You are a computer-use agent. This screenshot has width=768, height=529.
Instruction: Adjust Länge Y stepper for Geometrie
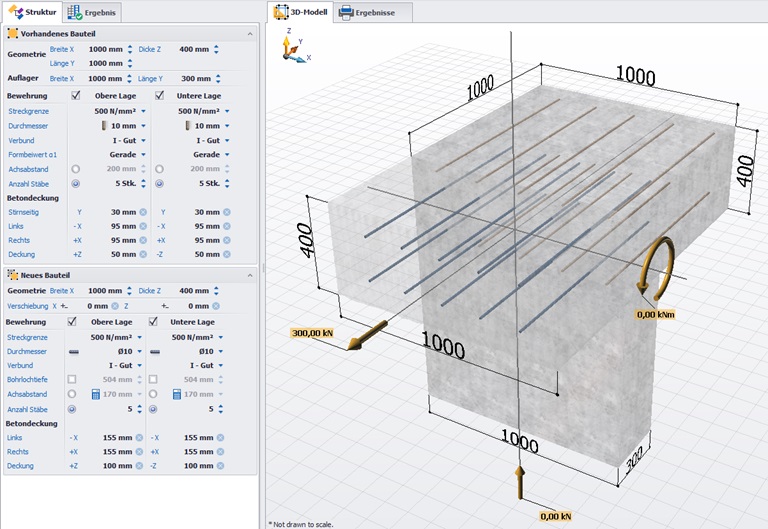pyautogui.click(x=130, y=63)
